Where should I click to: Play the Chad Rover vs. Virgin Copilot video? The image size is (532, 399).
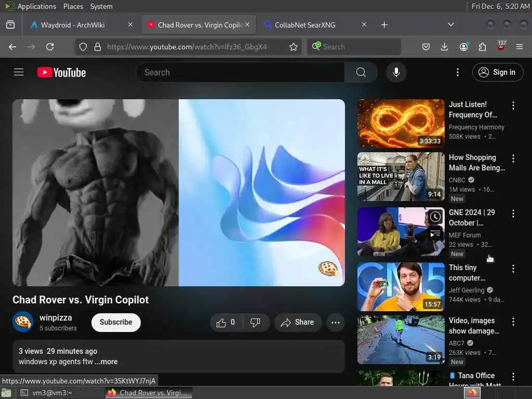(x=179, y=192)
